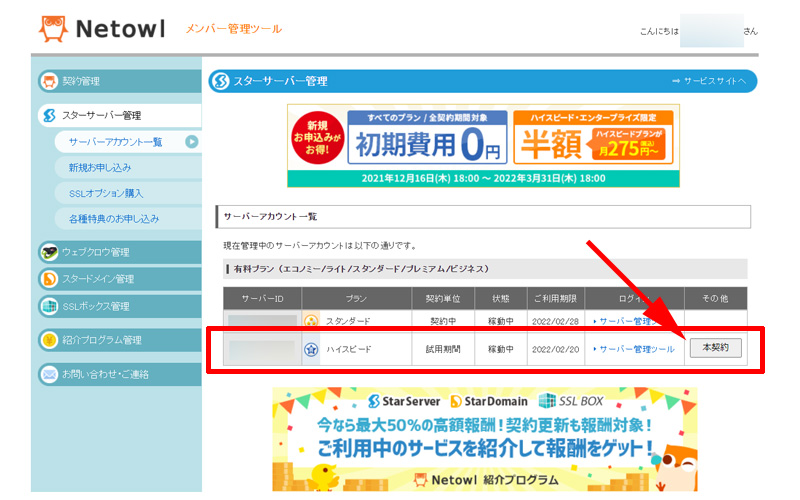800x500 pixels.
Task: Click the ハイスピード plan name text
Action: tap(349, 349)
